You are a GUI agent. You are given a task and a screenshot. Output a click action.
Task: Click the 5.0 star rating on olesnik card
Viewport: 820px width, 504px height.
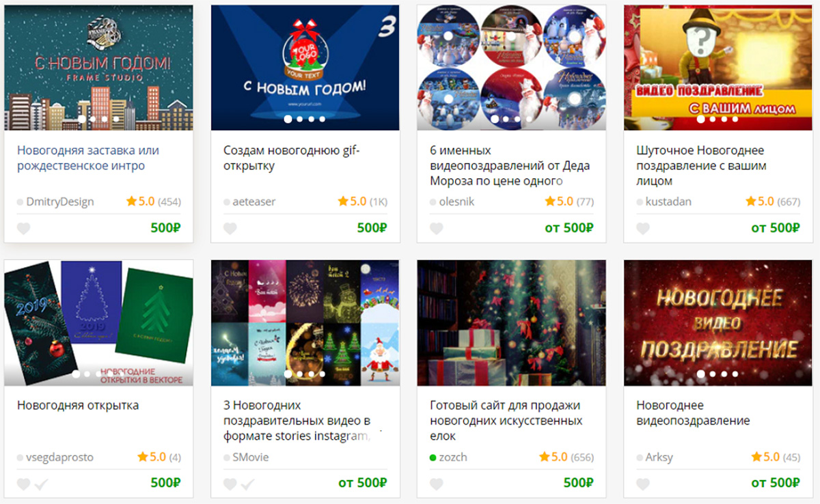pos(559,201)
